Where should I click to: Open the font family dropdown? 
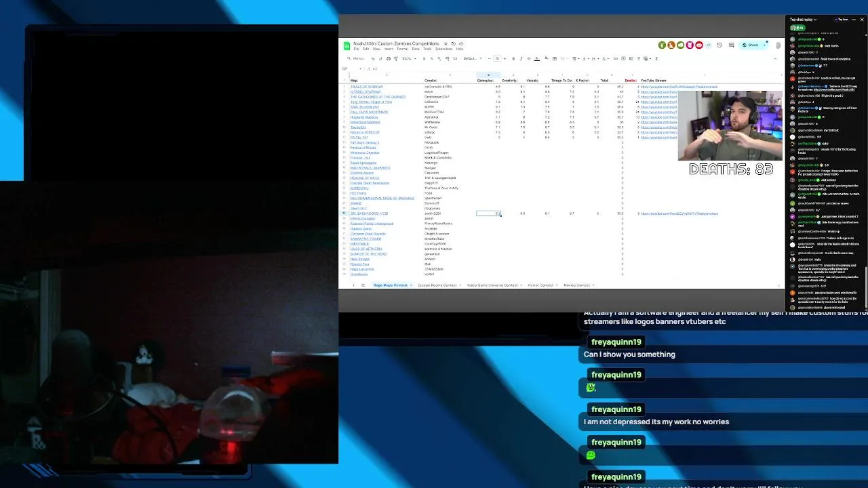pyautogui.click(x=472, y=58)
